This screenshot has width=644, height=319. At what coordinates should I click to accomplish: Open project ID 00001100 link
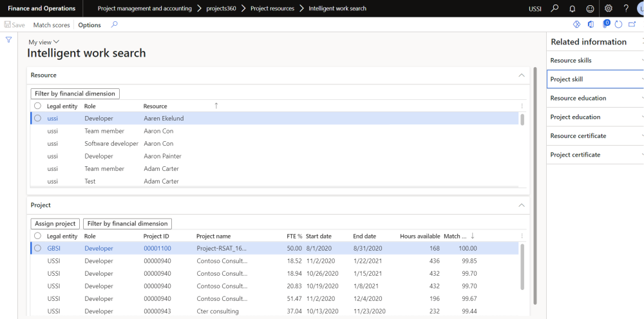coord(157,248)
